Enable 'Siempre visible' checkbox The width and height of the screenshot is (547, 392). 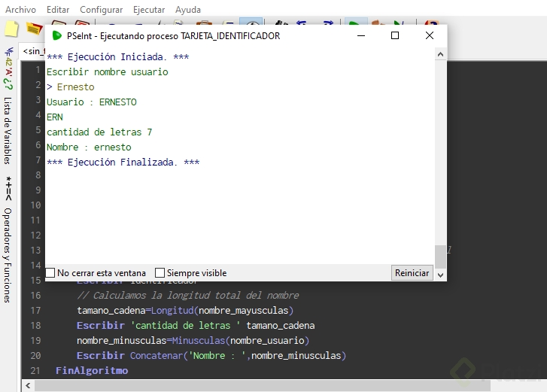(x=160, y=272)
